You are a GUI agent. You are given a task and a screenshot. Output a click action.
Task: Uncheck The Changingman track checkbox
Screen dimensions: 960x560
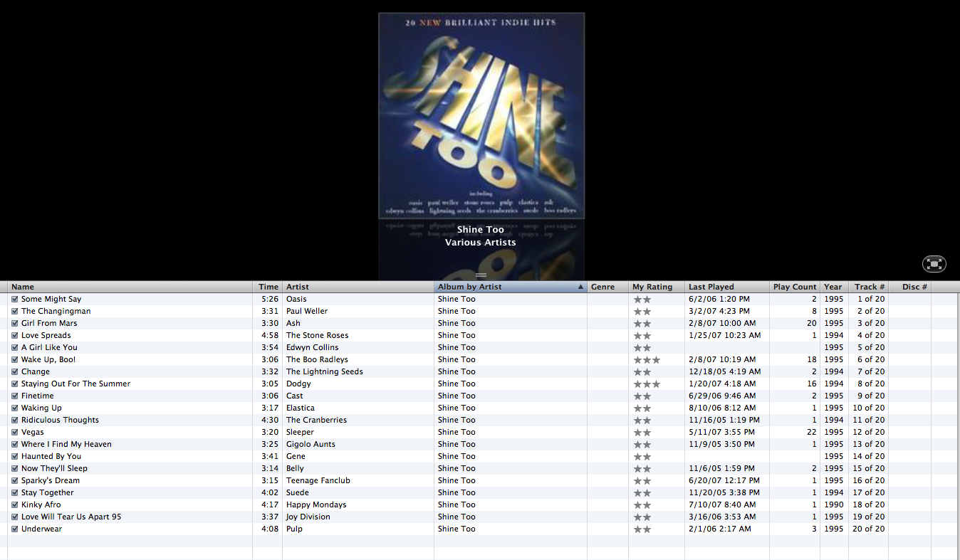tap(14, 311)
